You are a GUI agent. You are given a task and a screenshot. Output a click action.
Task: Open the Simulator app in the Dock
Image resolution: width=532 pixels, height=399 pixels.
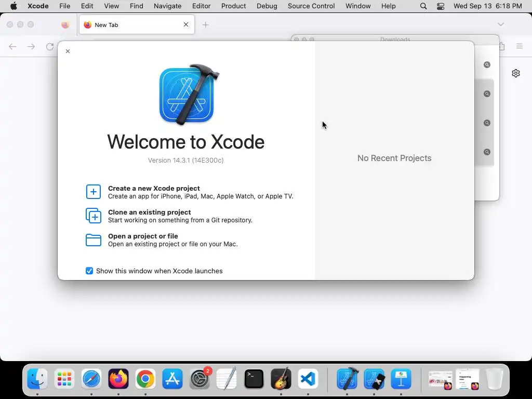[x=374, y=379]
